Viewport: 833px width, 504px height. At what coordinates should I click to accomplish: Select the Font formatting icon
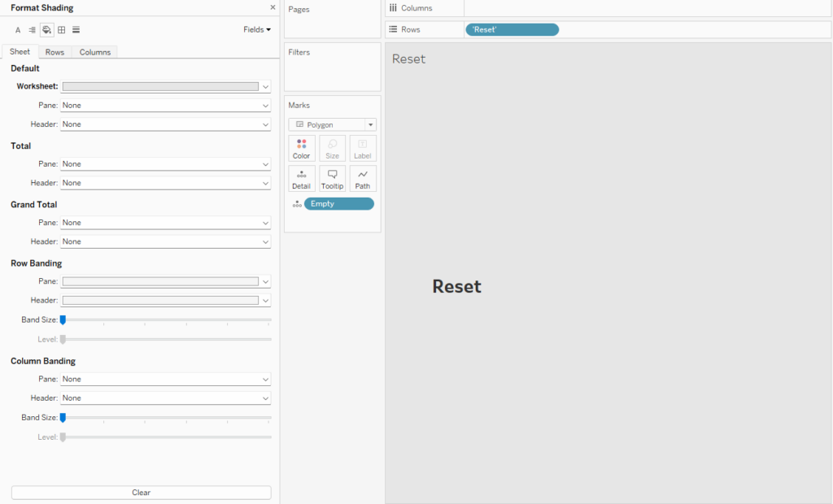click(x=17, y=29)
